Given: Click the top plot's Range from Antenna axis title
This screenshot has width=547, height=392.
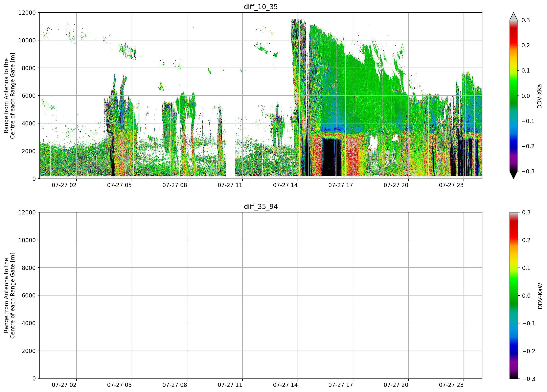Looking at the screenshot, I should [9, 96].
